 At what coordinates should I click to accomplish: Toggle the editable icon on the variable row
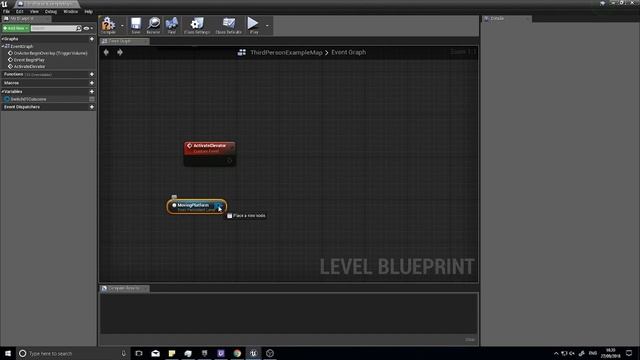click(92, 99)
